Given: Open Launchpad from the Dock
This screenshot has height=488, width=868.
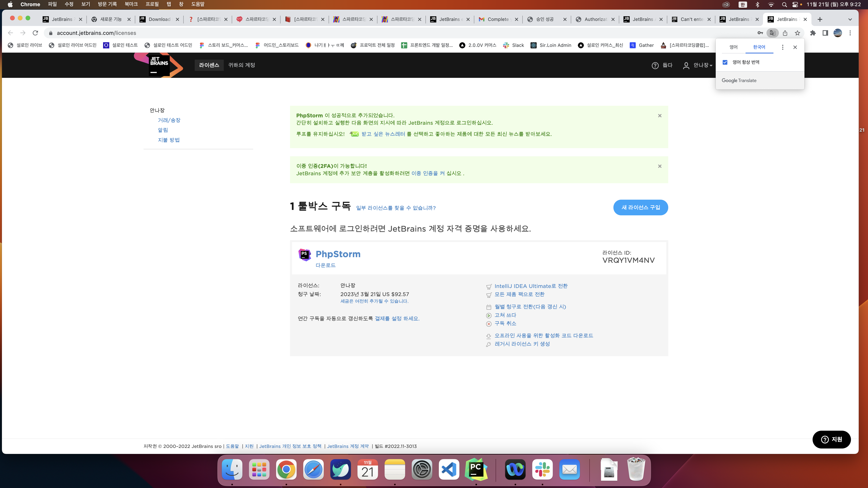Looking at the screenshot, I should click(259, 469).
